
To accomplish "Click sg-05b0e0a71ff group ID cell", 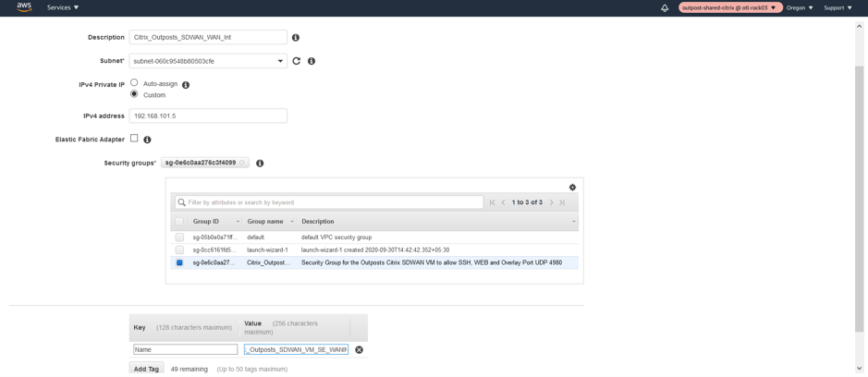I will tap(214, 237).
